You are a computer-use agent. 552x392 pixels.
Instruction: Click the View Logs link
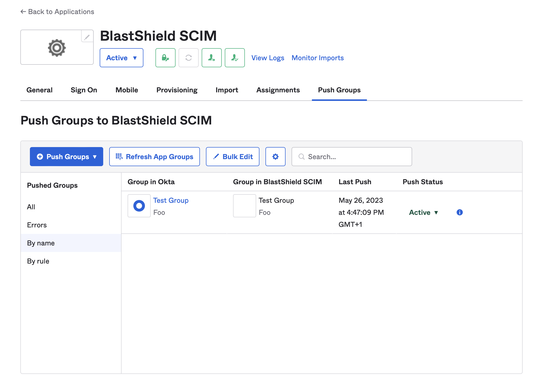267,58
